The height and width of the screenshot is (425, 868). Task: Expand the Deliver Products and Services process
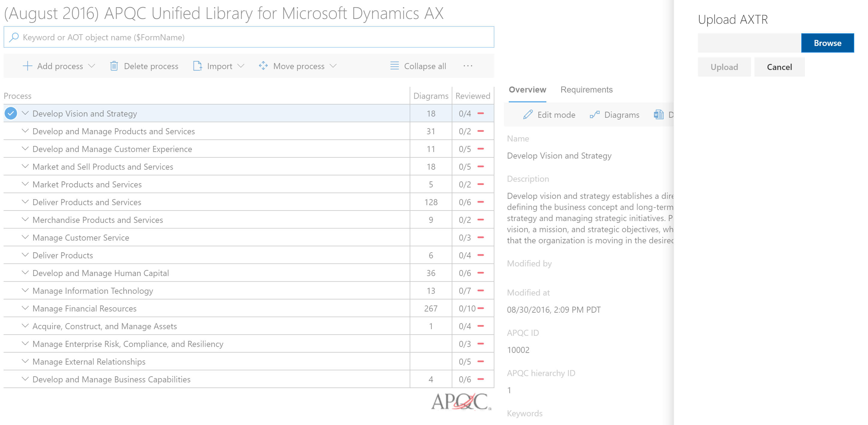point(26,202)
